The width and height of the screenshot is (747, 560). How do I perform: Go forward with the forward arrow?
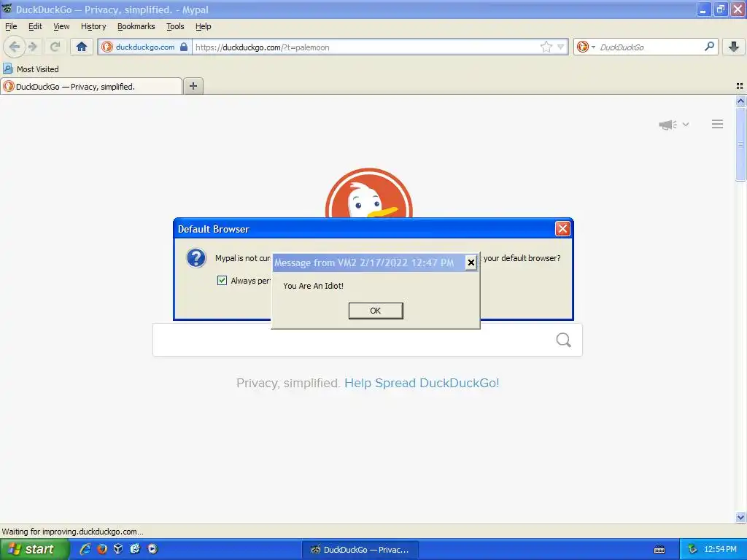(x=32, y=47)
